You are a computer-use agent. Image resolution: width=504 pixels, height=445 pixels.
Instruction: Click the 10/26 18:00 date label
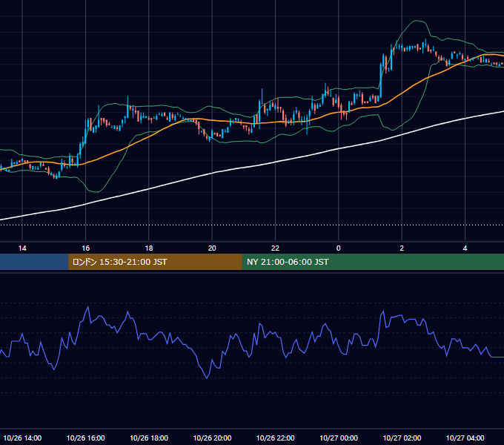coord(149,438)
